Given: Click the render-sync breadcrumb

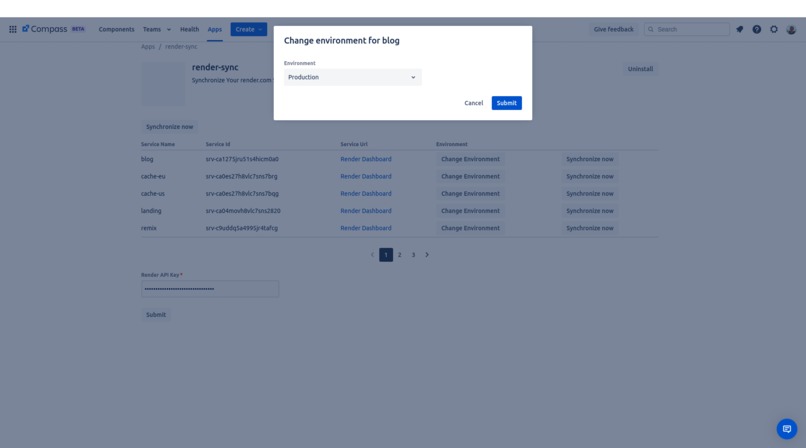Looking at the screenshot, I should point(181,46).
